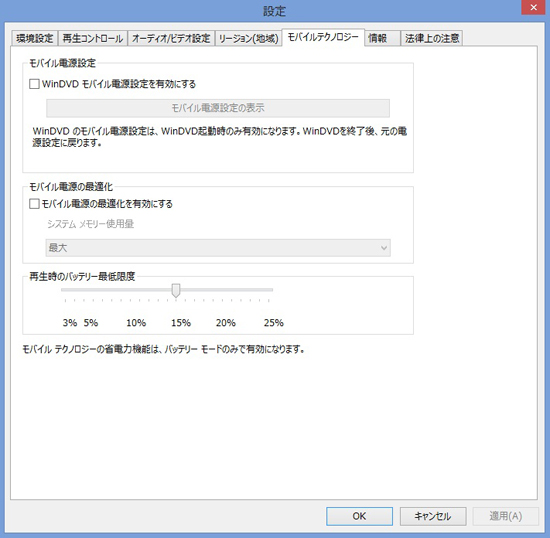
Task: Expand the システム メモリー使用量 dropdown
Action: [x=218, y=248]
